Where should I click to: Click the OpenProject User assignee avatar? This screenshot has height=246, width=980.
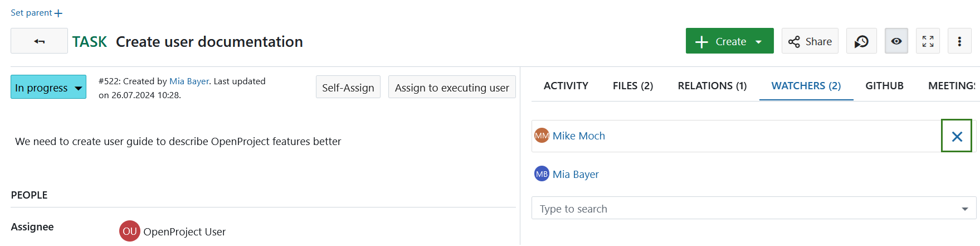tap(130, 231)
